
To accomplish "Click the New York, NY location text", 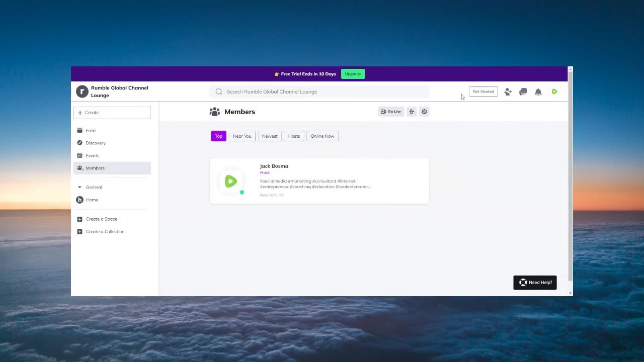I will click(272, 195).
